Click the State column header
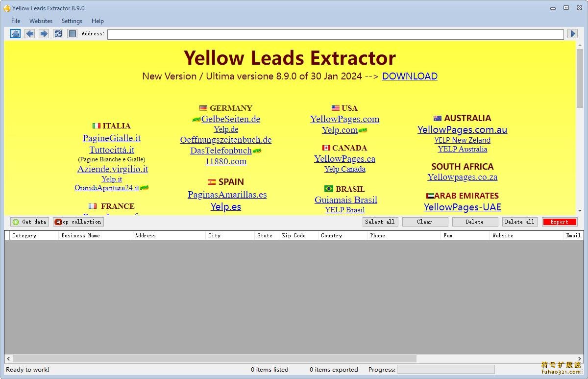 267,235
